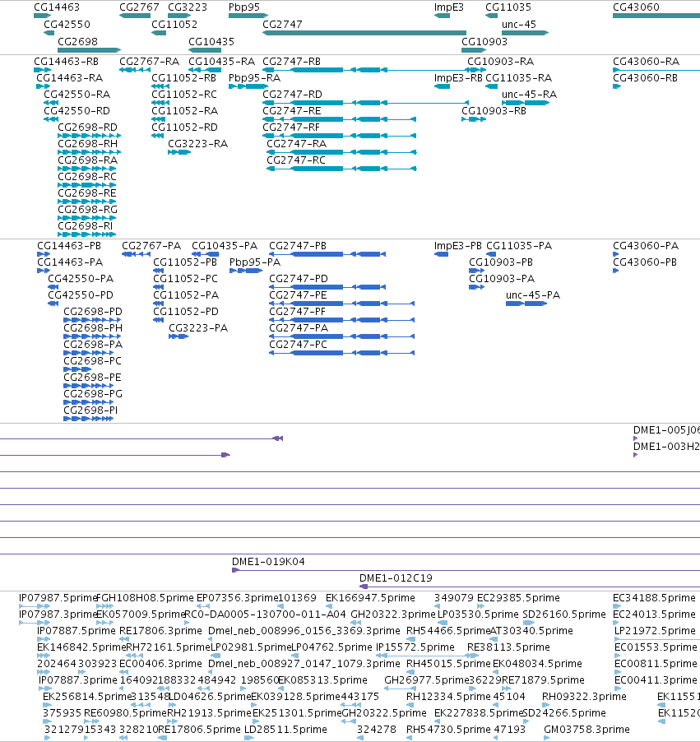700x742 pixels.
Task: Select EST "EC34188.5prime"
Action: point(654,598)
